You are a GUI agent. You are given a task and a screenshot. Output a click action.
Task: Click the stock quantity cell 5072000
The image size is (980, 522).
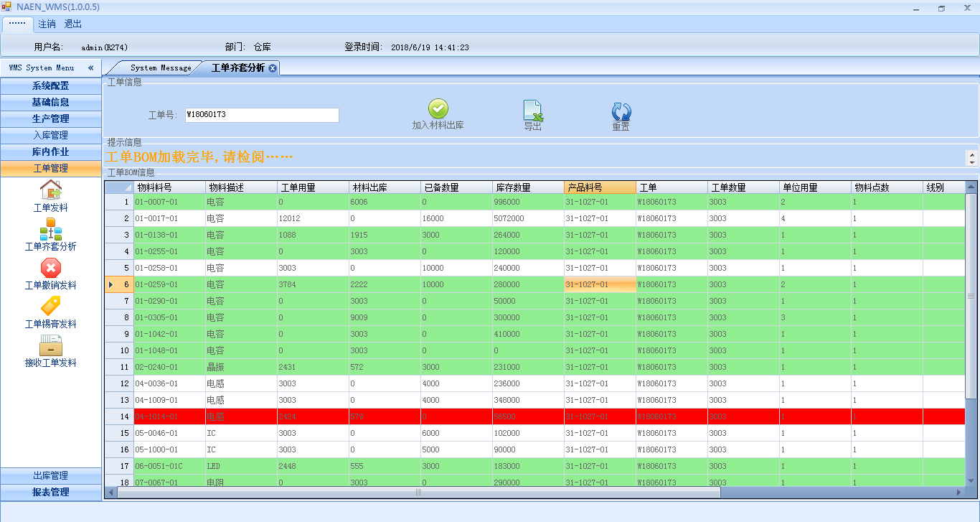click(528, 218)
